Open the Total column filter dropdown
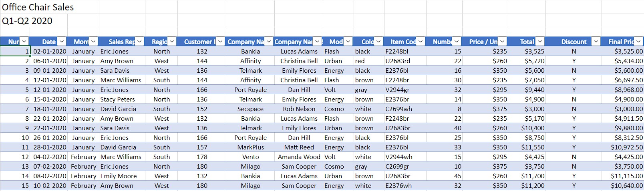This screenshot has height=191, width=644. (540, 42)
